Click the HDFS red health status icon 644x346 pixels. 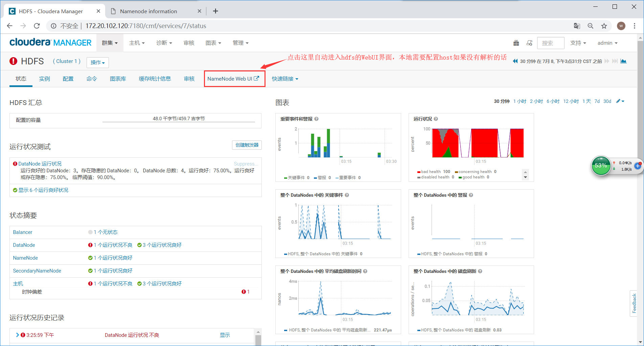13,61
